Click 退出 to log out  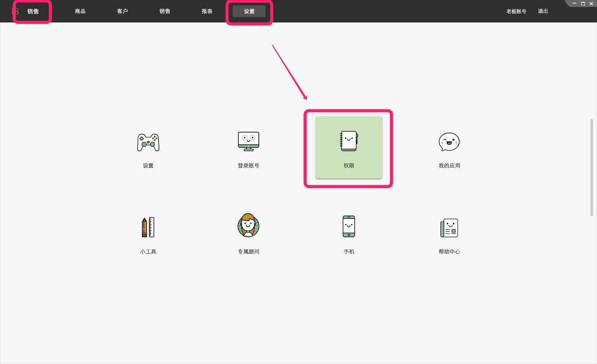543,11
